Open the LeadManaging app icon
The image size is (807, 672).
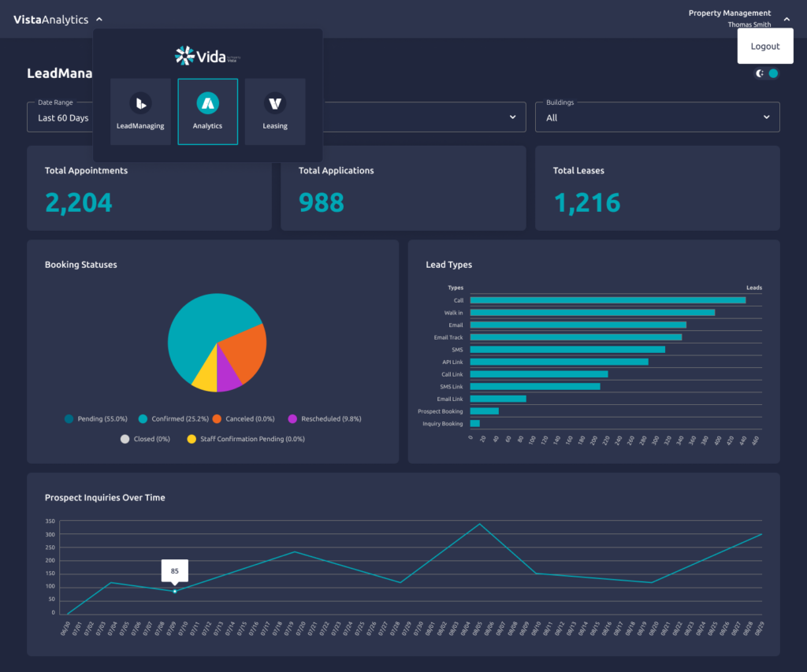[140, 111]
